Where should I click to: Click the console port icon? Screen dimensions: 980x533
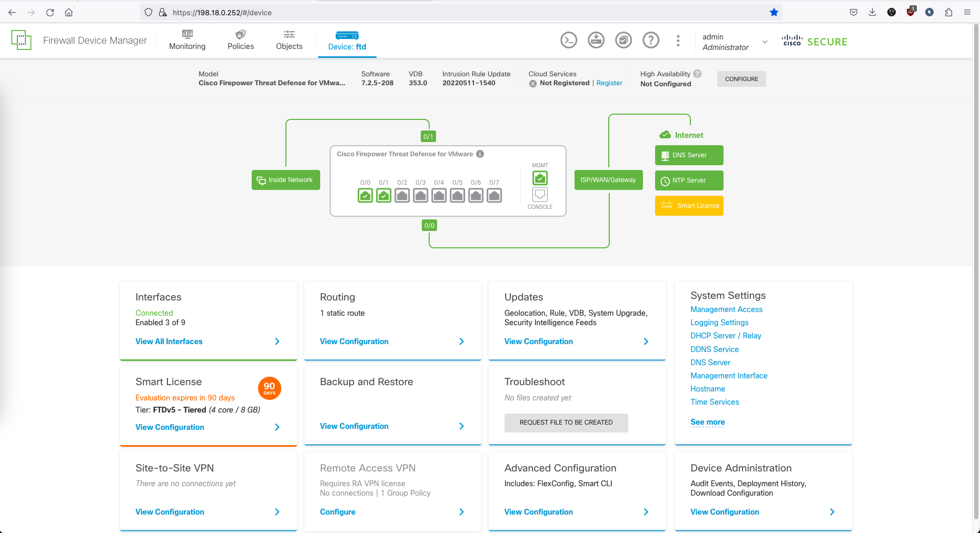coord(540,195)
